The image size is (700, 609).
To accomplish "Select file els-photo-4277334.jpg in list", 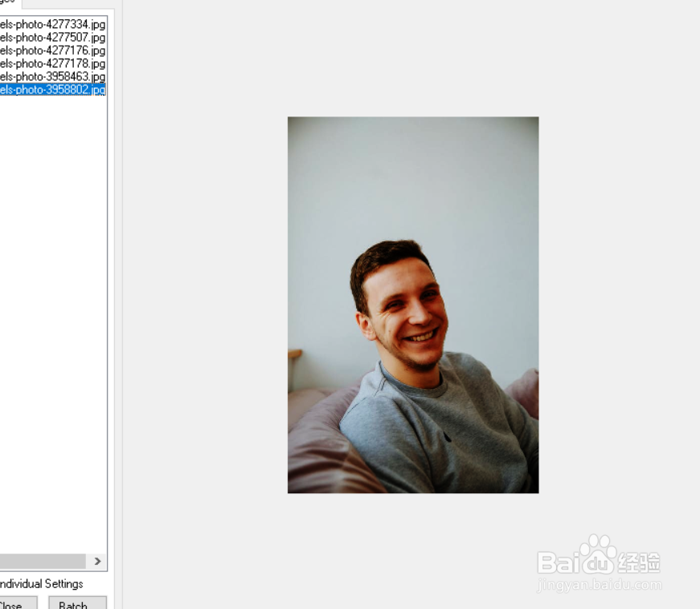I will (53, 24).
